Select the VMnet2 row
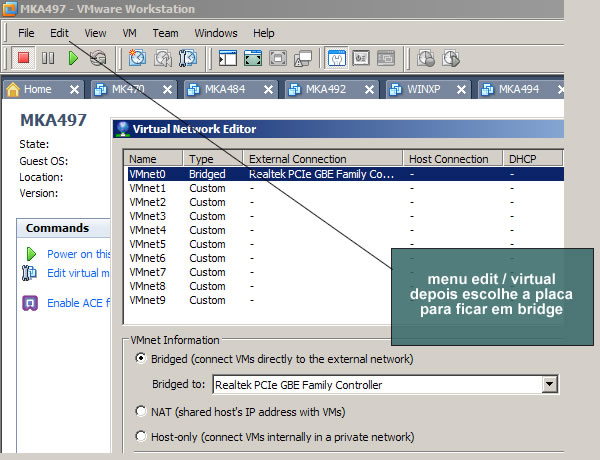The width and height of the screenshot is (600, 460). tap(346, 202)
